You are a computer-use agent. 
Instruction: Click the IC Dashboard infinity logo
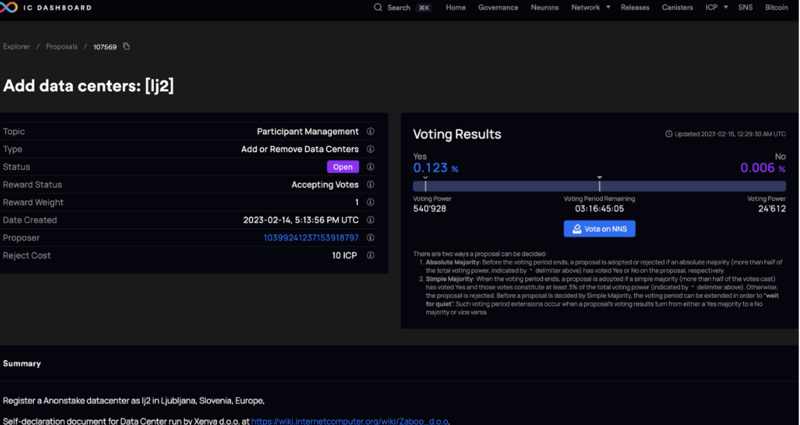click(x=8, y=7)
